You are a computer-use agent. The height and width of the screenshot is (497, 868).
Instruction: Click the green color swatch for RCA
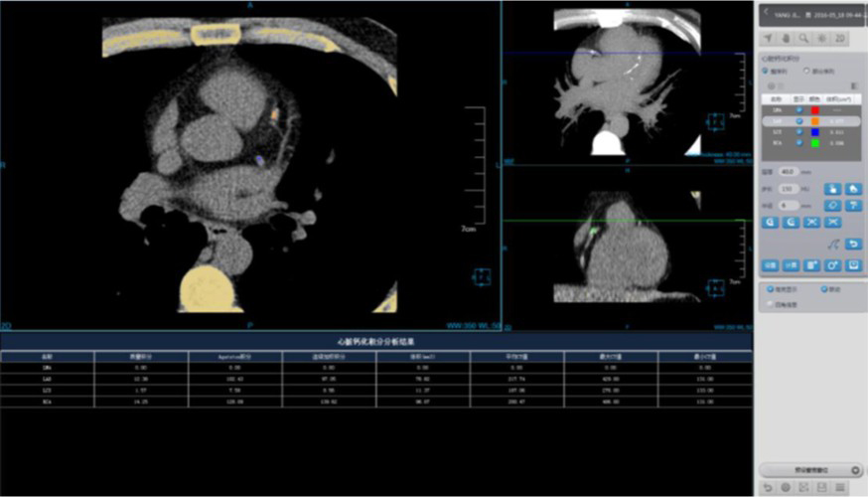tap(815, 143)
